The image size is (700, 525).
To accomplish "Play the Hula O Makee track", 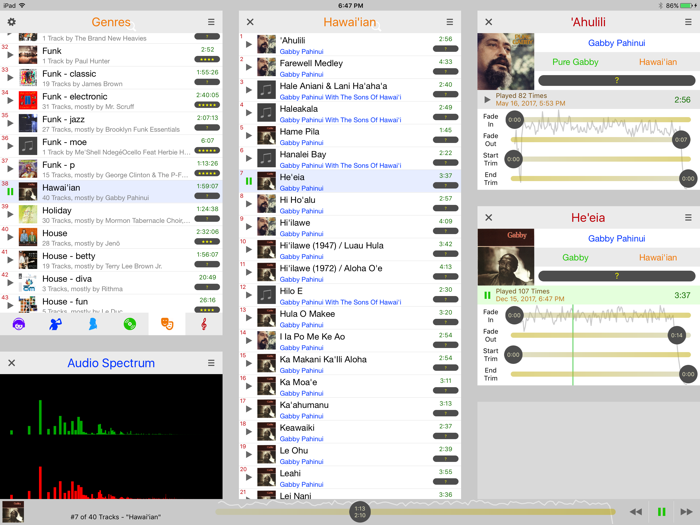I will pyautogui.click(x=249, y=318).
